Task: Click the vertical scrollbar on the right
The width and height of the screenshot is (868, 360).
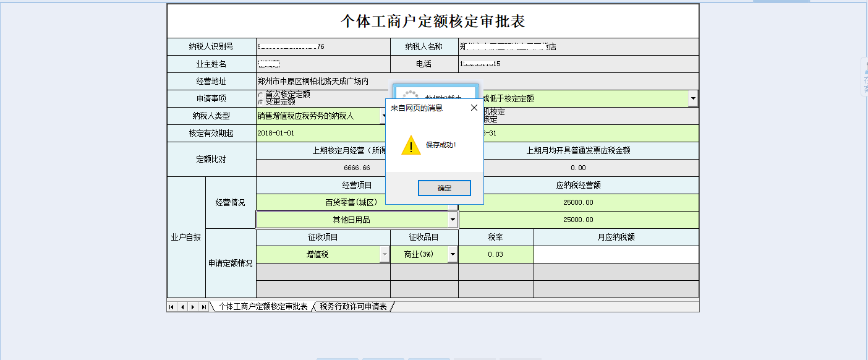Action: tap(865, 179)
